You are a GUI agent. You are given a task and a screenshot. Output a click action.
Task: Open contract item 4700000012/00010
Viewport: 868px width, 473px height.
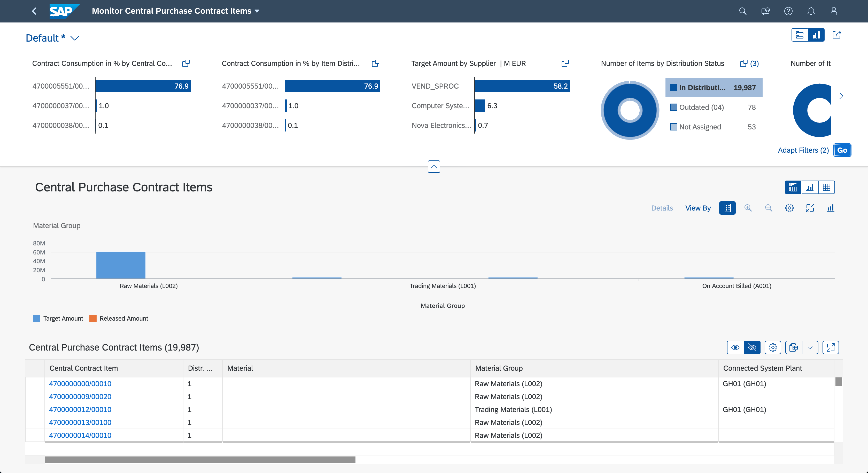tap(80, 409)
